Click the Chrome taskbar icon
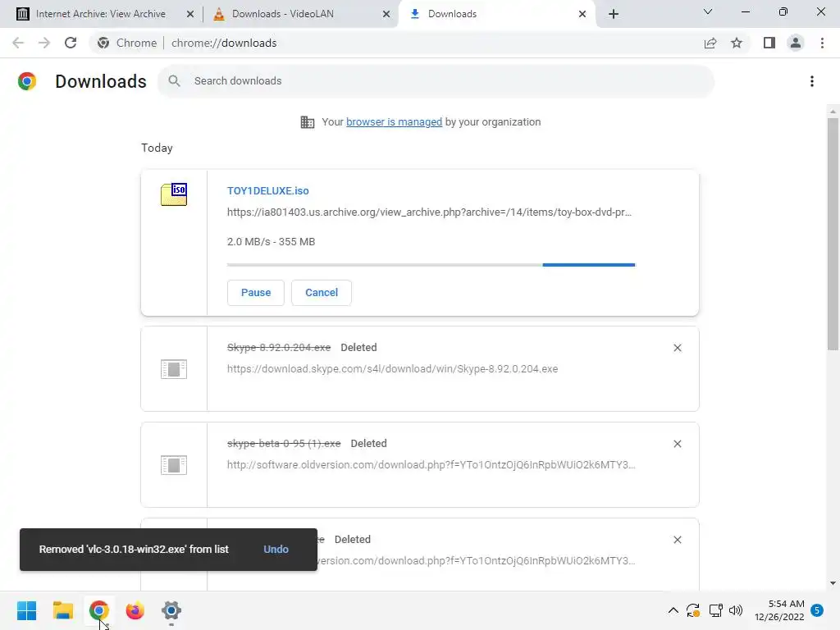This screenshot has height=630, width=840. pos(98,610)
